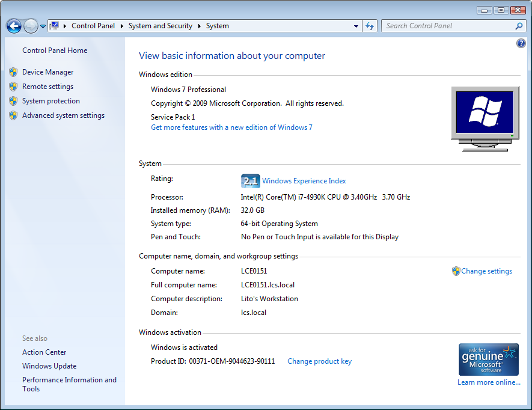Click the shield icon beside System protection
This screenshot has width=532, height=410.
point(13,101)
